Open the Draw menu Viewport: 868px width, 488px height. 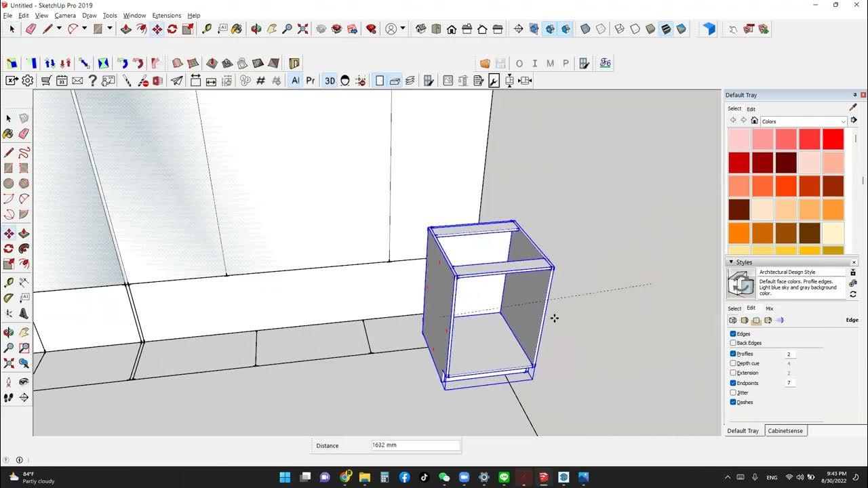(x=90, y=15)
